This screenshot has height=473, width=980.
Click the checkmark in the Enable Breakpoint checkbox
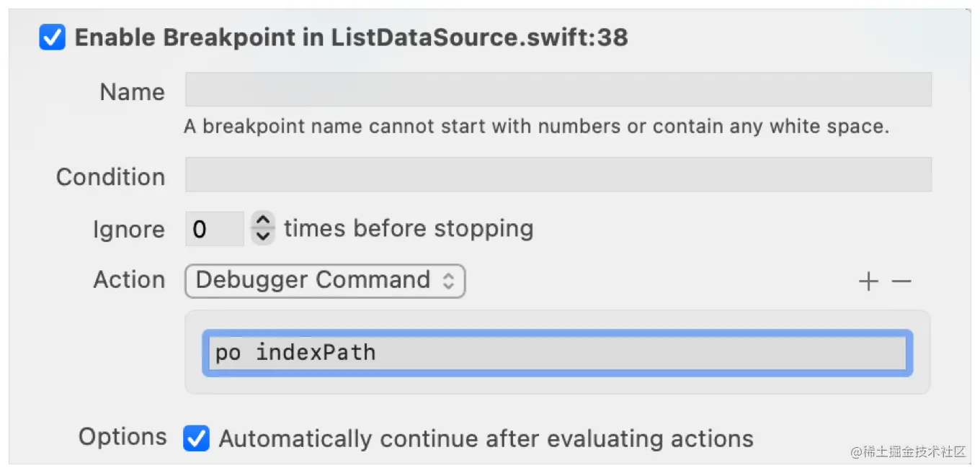click(x=51, y=37)
